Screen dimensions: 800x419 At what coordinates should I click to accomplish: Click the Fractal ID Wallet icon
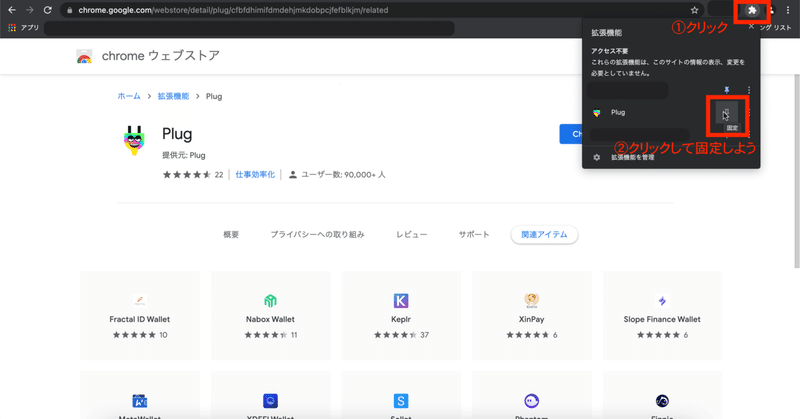[140, 301]
